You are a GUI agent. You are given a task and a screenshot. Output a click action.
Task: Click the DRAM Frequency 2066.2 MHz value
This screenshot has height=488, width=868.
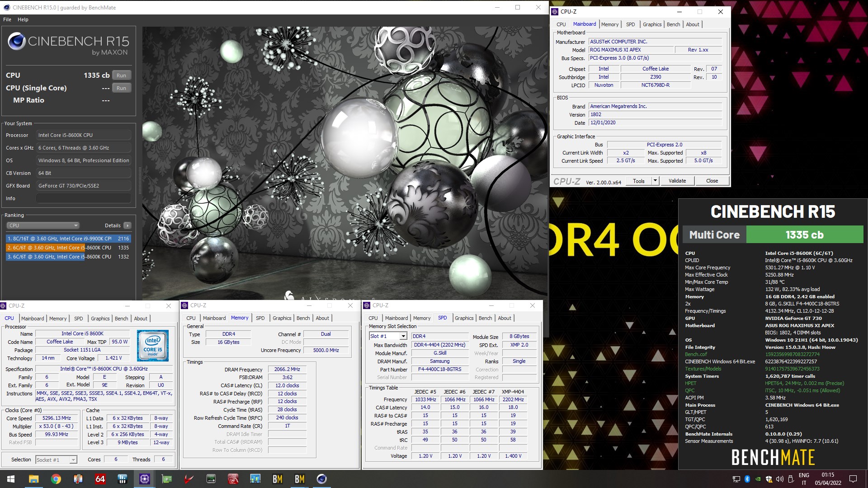point(287,369)
